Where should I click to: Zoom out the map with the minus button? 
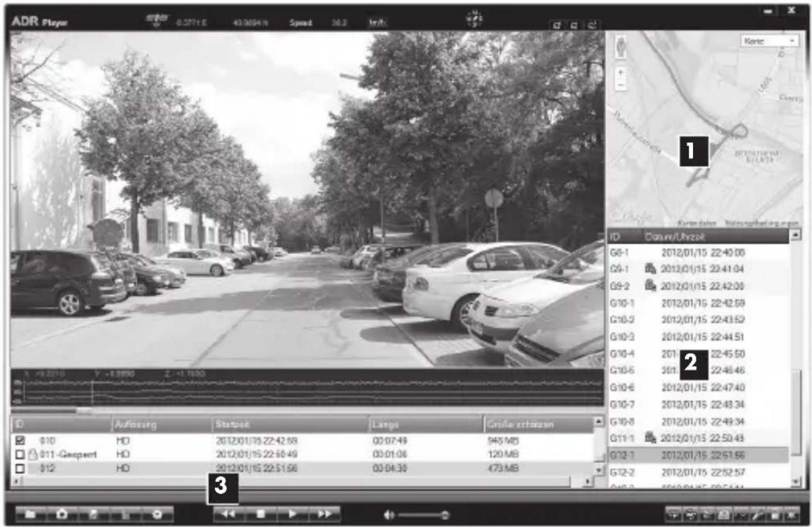pyautogui.click(x=622, y=85)
